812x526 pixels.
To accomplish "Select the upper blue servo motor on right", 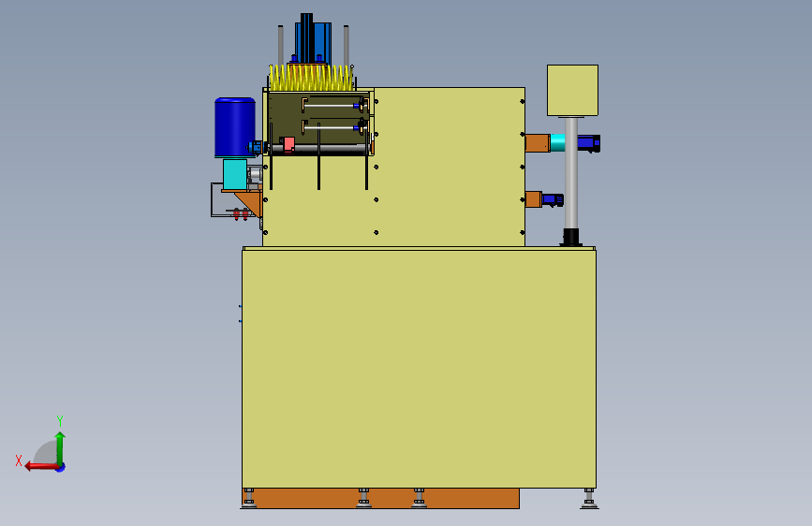I will [589, 143].
